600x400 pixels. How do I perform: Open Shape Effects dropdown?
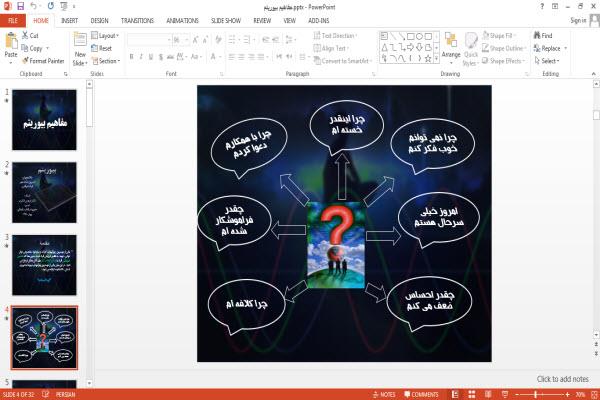click(x=504, y=61)
